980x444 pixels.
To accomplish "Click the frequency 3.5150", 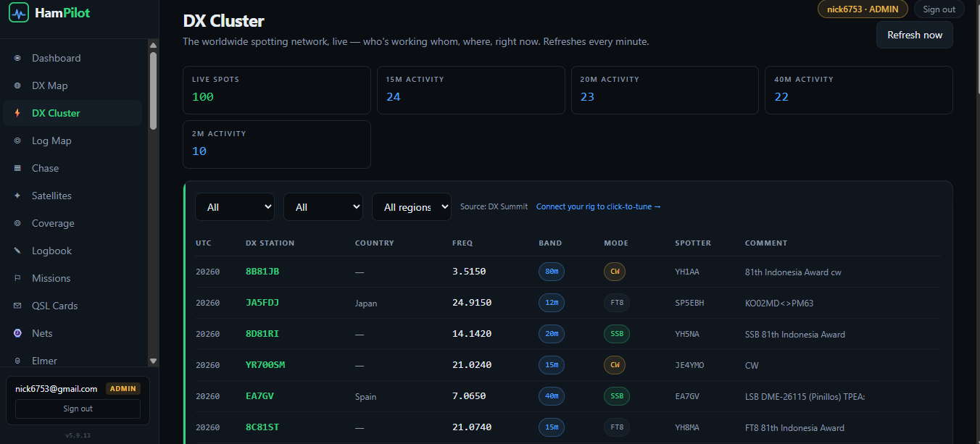I will [x=469, y=272].
